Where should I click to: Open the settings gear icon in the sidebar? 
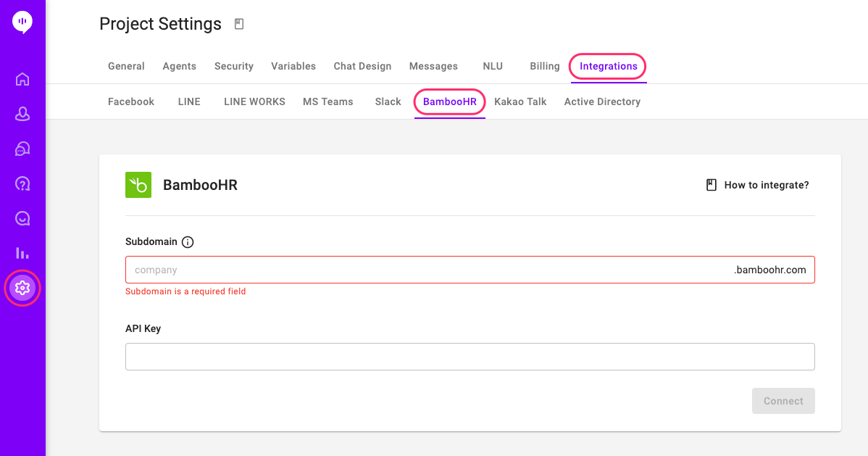(22, 288)
